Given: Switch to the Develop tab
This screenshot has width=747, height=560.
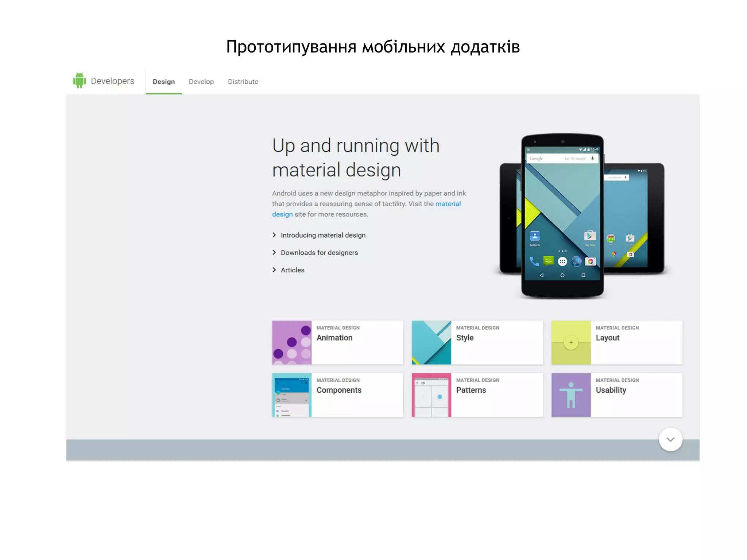Looking at the screenshot, I should 201,82.
